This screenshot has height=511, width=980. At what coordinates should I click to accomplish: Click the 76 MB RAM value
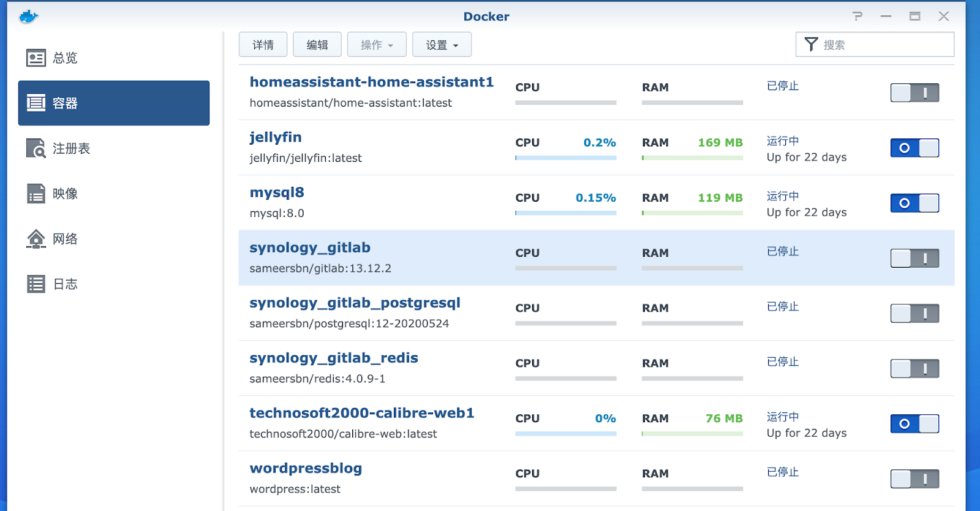[724, 418]
